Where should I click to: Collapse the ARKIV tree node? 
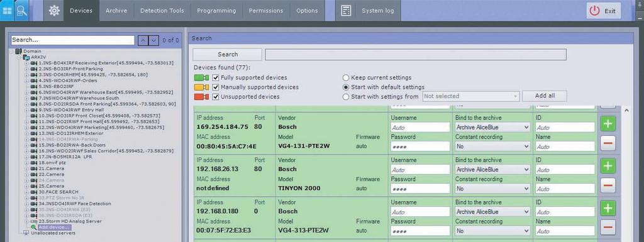tap(19, 57)
